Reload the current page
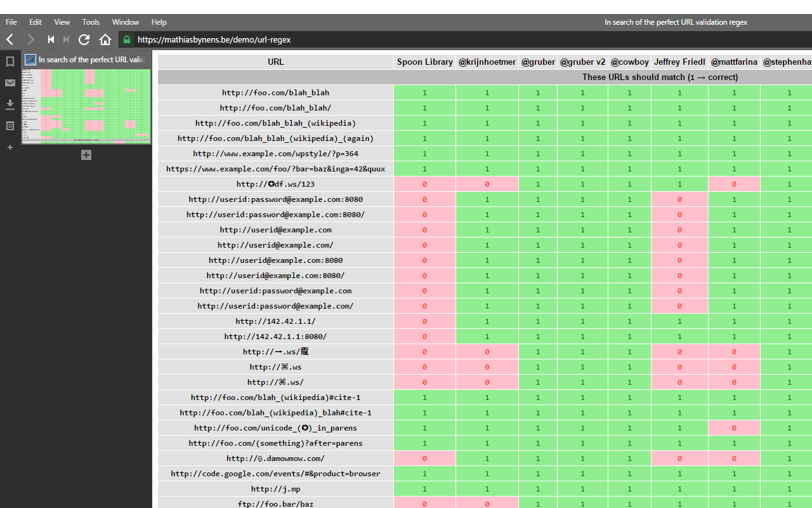 (84, 39)
